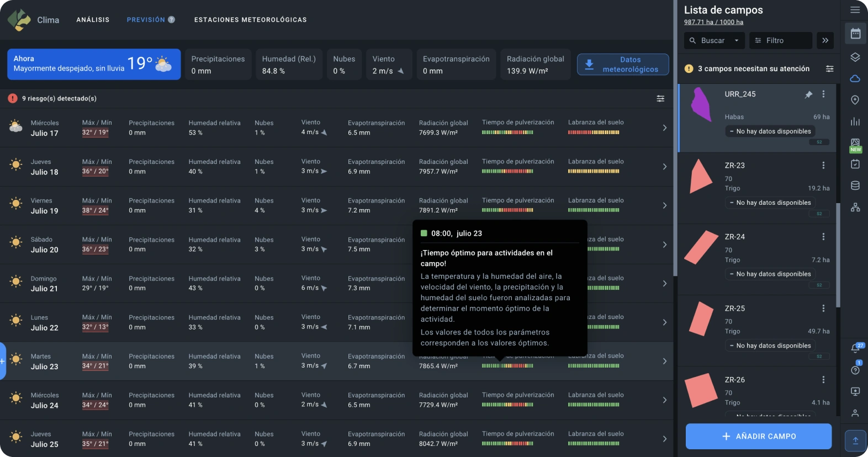Click the user profile icon in sidebar
868x457 pixels.
[855, 413]
